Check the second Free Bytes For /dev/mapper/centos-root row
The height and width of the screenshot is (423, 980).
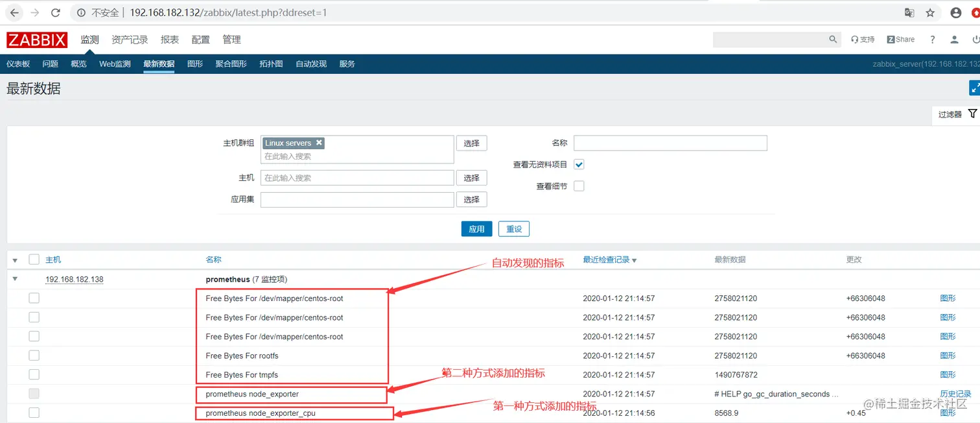coord(34,317)
